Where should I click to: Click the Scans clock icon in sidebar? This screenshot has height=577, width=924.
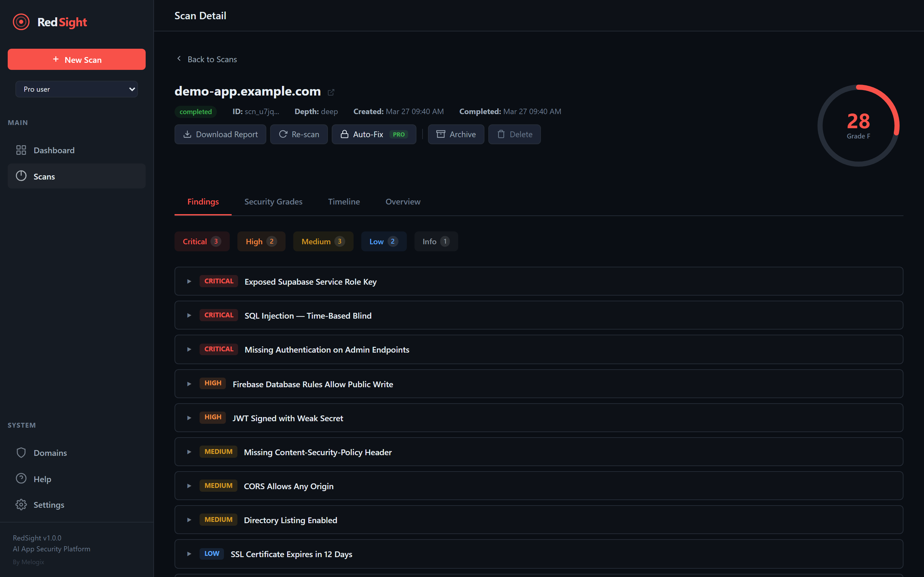[21, 176]
